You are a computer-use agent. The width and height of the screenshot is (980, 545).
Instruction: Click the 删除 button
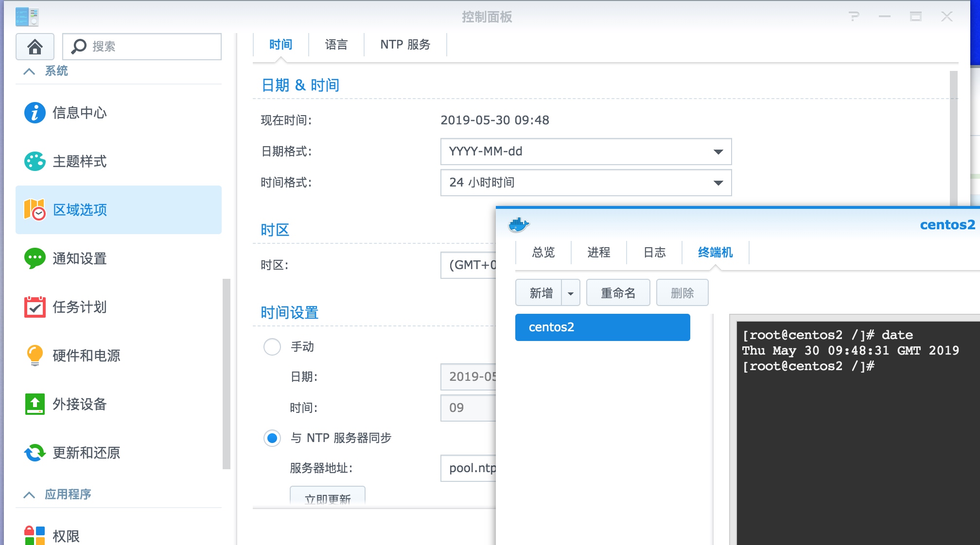tap(682, 293)
